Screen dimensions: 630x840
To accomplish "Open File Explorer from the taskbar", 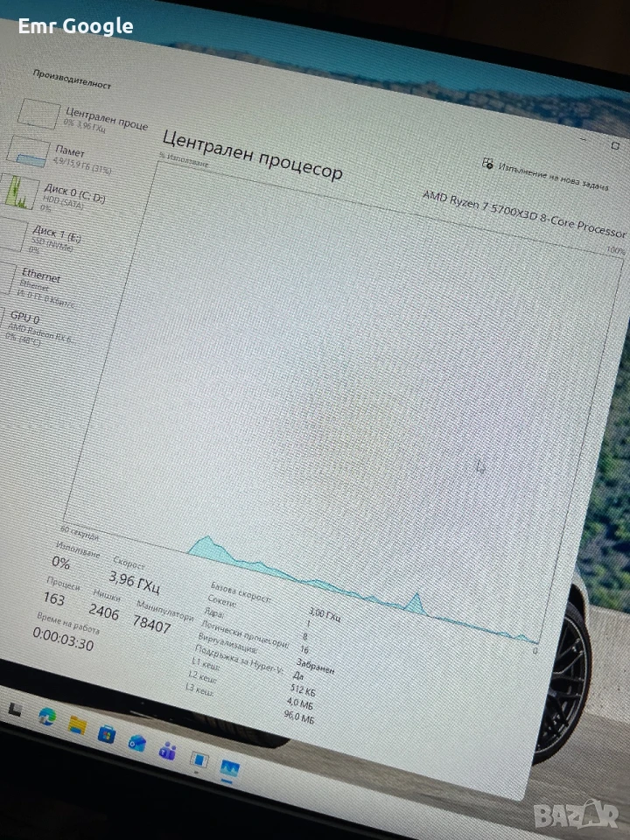I will point(77,725).
